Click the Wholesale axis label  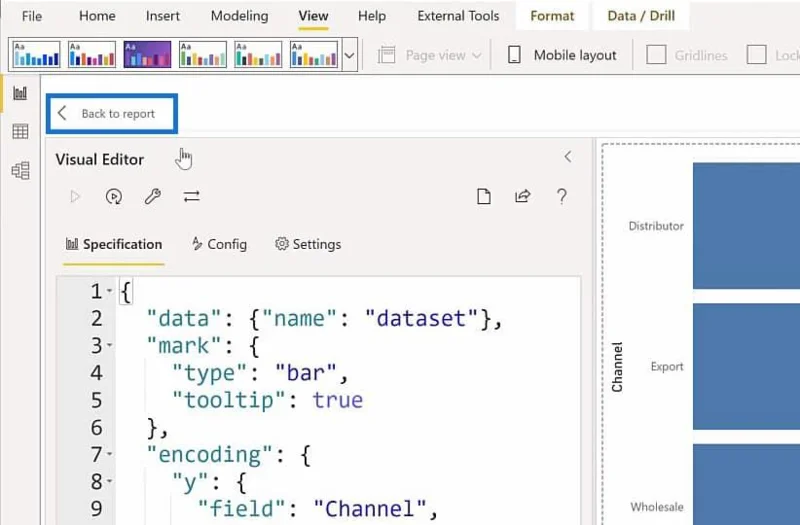pos(657,507)
